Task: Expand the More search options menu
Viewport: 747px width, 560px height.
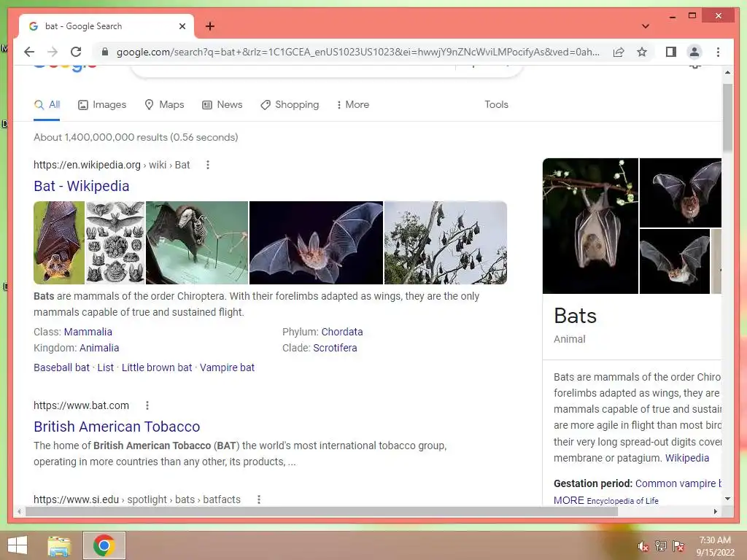Action: pos(352,105)
